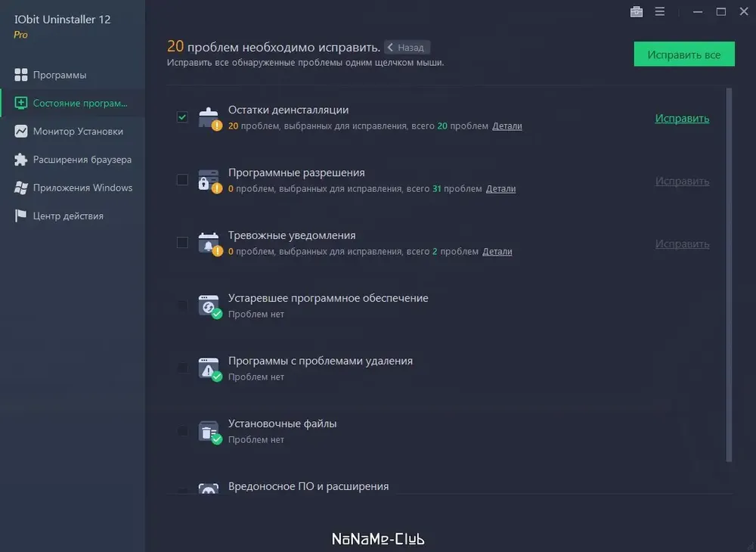756x552 pixels.
Task: Select Состояние программ in sidebar
Action: tap(73, 103)
